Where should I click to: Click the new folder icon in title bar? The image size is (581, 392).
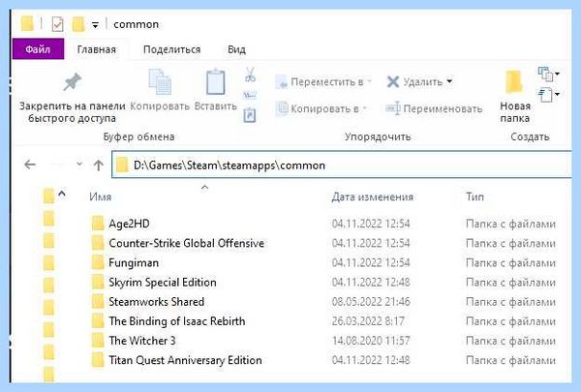78,24
